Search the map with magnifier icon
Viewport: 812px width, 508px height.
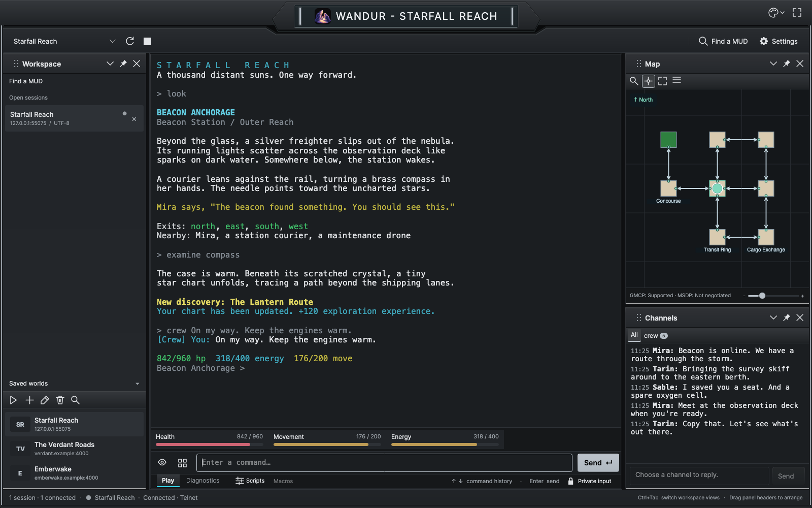coord(634,81)
